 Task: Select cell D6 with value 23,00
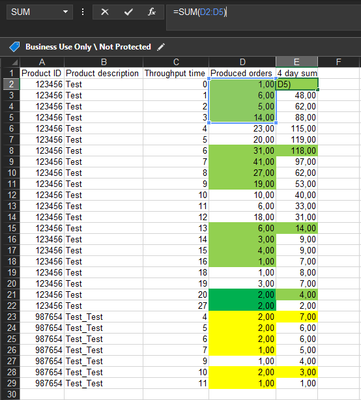click(x=242, y=129)
